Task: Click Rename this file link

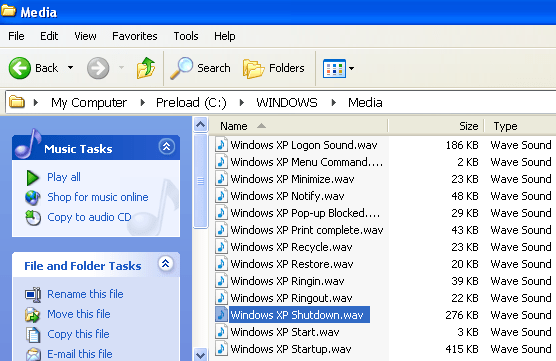Action: pyautogui.click(x=85, y=294)
